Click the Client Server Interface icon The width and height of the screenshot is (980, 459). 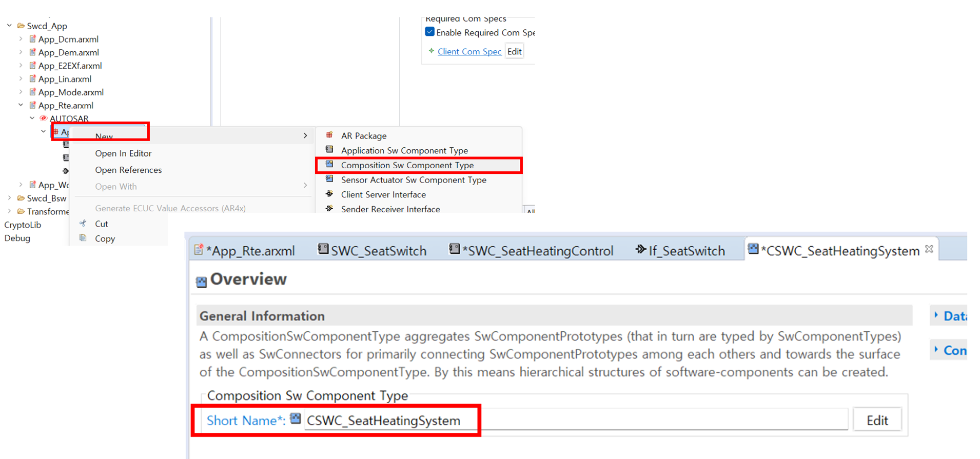coord(329,194)
